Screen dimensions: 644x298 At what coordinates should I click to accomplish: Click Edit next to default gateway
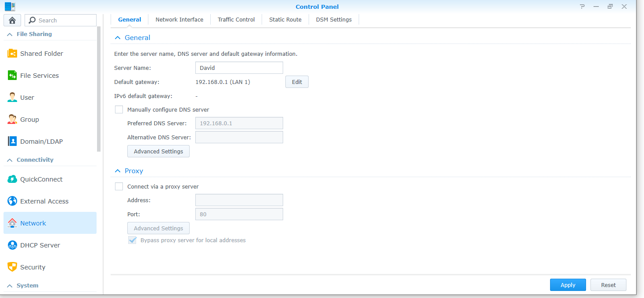297,82
